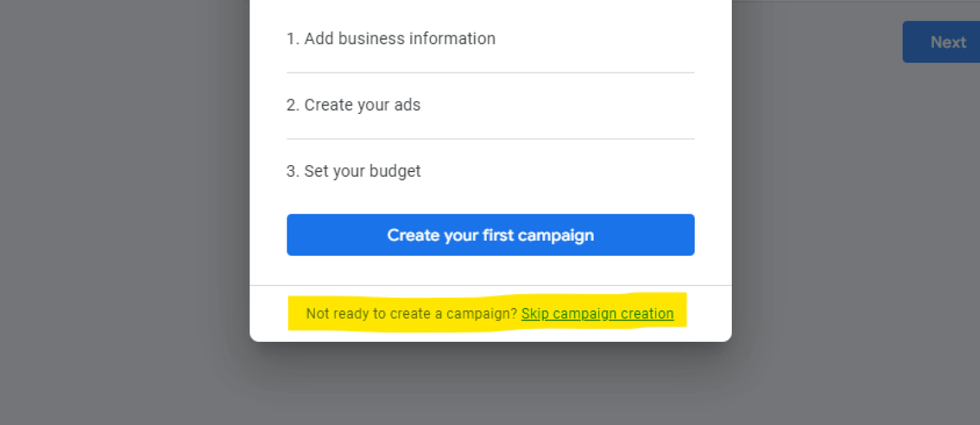The width and height of the screenshot is (980, 425).
Task: Click the number 1 beside Add business information
Action: (x=291, y=39)
